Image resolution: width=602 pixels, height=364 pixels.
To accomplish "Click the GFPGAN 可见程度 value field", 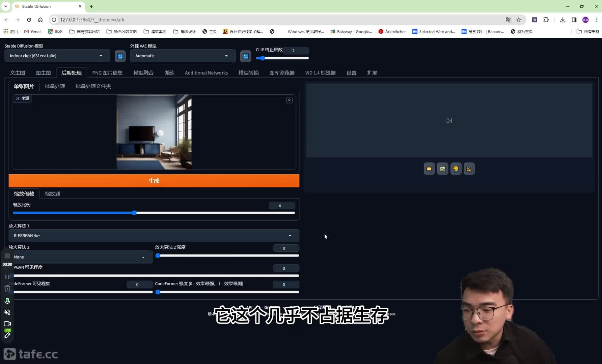I will point(286,268).
